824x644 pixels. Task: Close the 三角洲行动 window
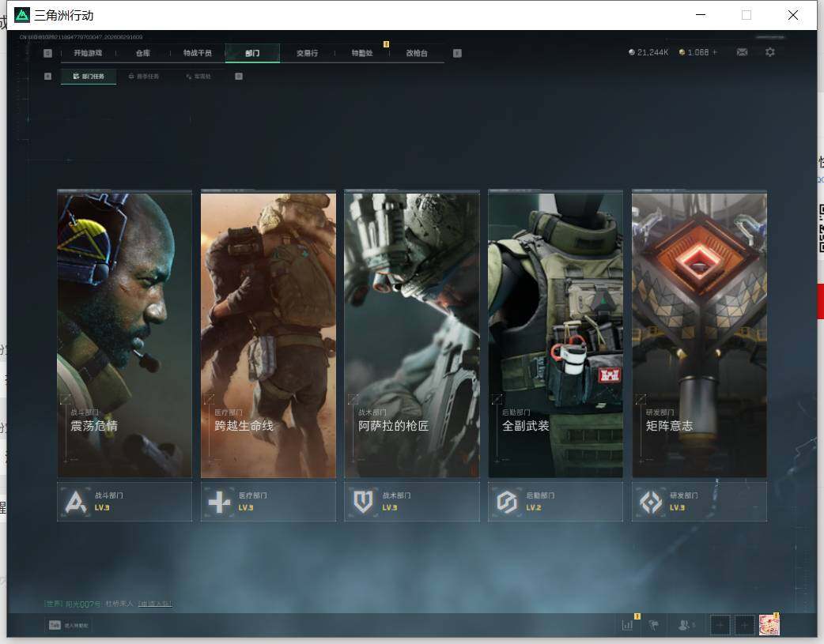coord(793,15)
